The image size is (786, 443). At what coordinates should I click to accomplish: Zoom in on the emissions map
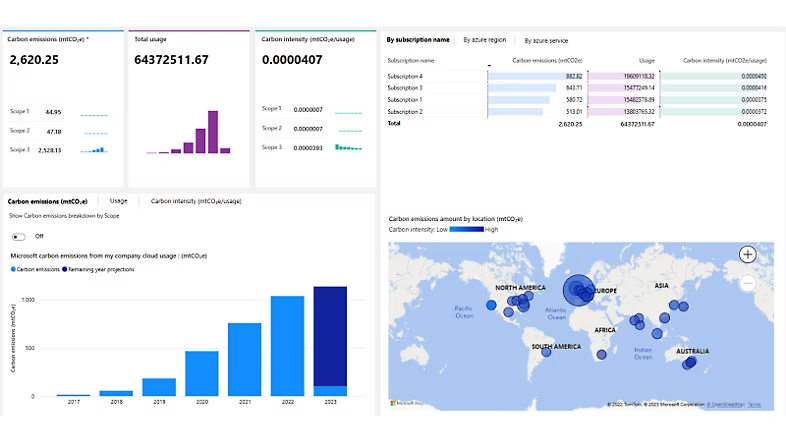click(747, 254)
